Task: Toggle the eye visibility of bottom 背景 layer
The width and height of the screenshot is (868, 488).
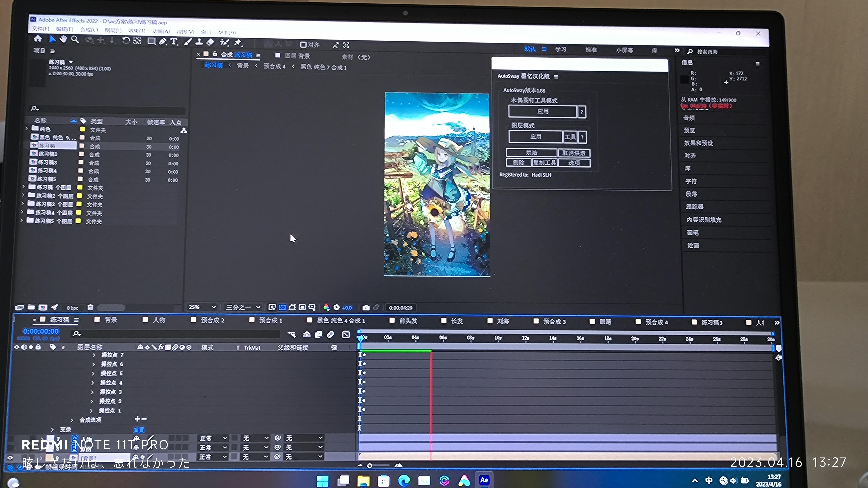Action: click(10, 457)
